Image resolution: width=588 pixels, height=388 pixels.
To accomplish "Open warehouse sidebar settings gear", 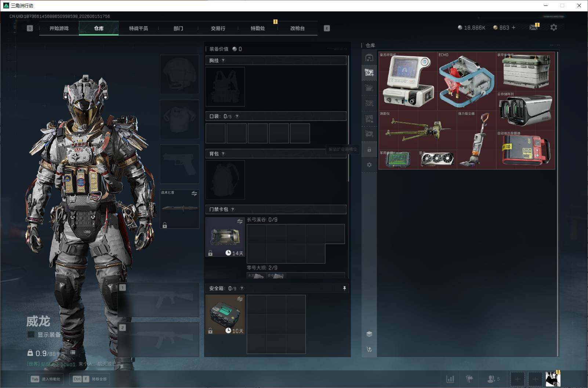I will (369, 165).
